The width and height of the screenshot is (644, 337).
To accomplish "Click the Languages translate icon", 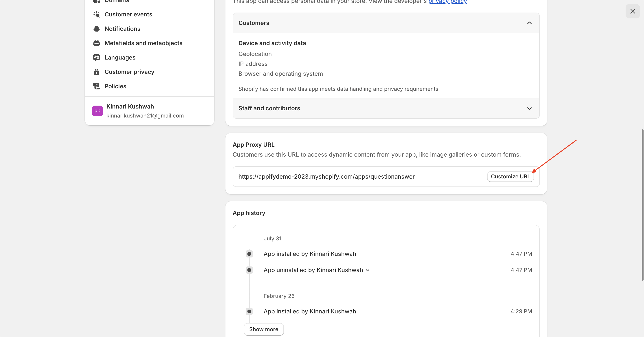I will tap(97, 58).
